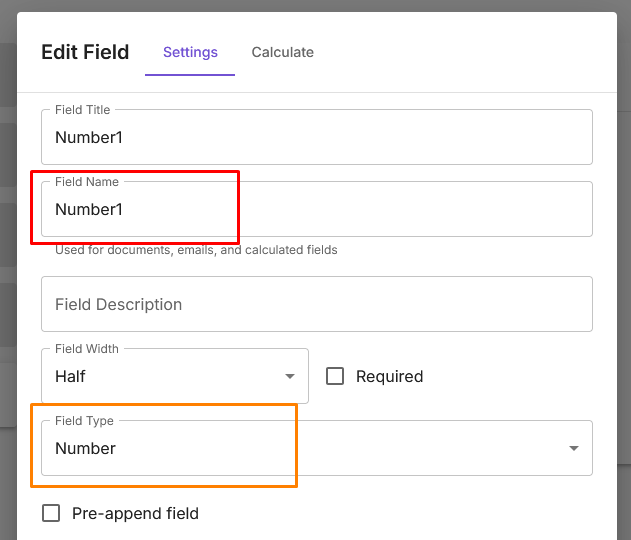Click the small Field Type floating label

tap(85, 421)
